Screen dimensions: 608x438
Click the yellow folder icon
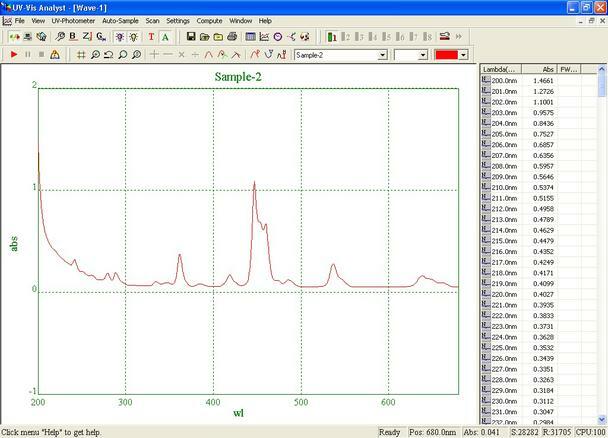click(x=218, y=37)
